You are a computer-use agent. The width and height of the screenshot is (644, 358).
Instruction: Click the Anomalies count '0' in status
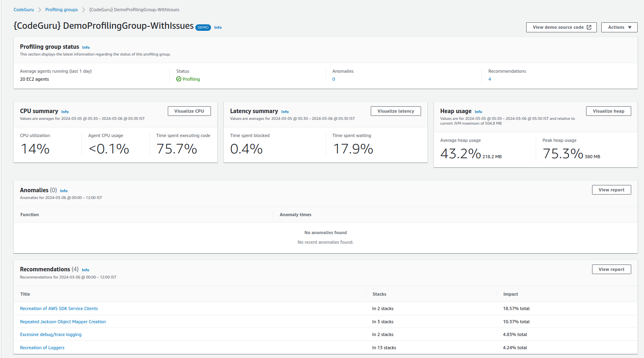334,79
